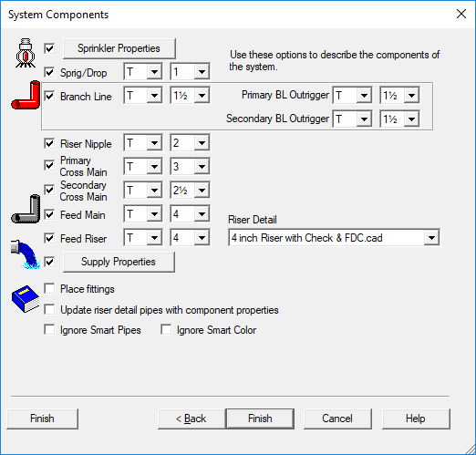Image resolution: width=476 pixels, height=455 pixels.
Task: Uncheck the Sprinkler Properties checkbox
Action: click(49, 48)
